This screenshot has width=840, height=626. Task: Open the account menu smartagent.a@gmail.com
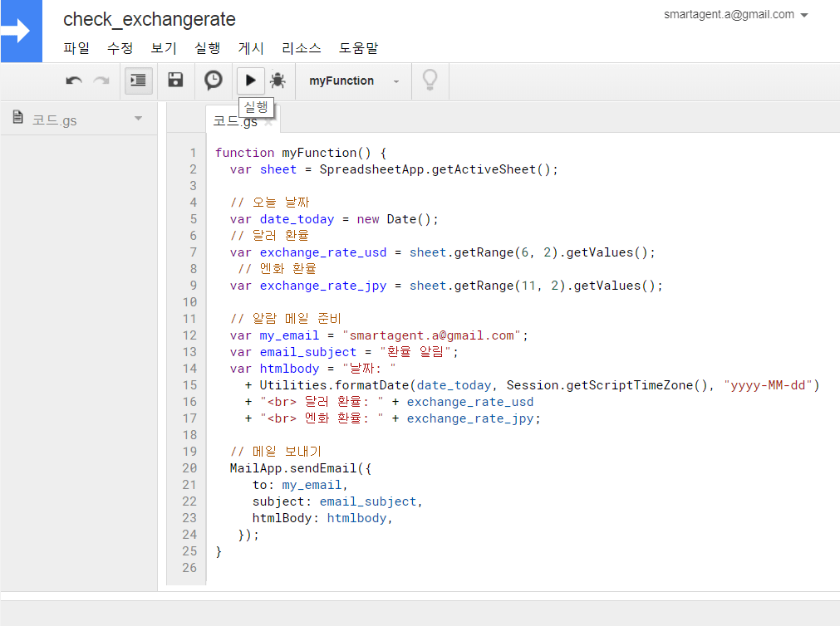(736, 15)
